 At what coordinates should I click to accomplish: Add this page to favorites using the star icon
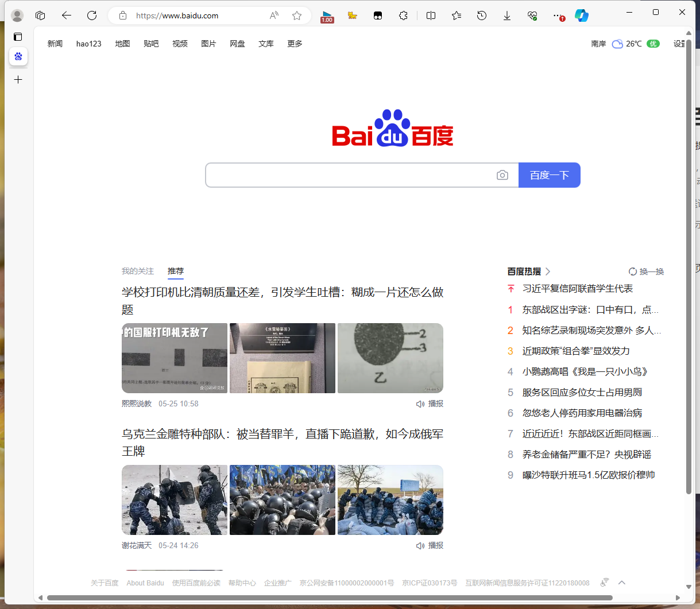297,15
